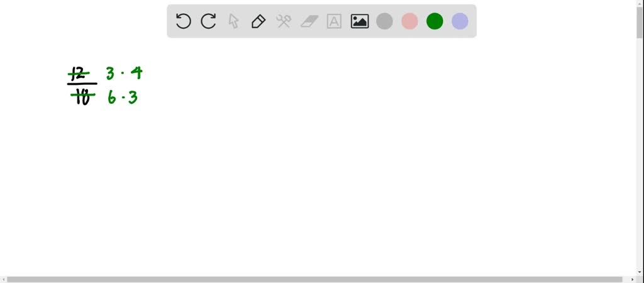The height and width of the screenshot is (283, 644).
Task: Click the horizontal scrollbar left arrow
Action: (x=3, y=279)
